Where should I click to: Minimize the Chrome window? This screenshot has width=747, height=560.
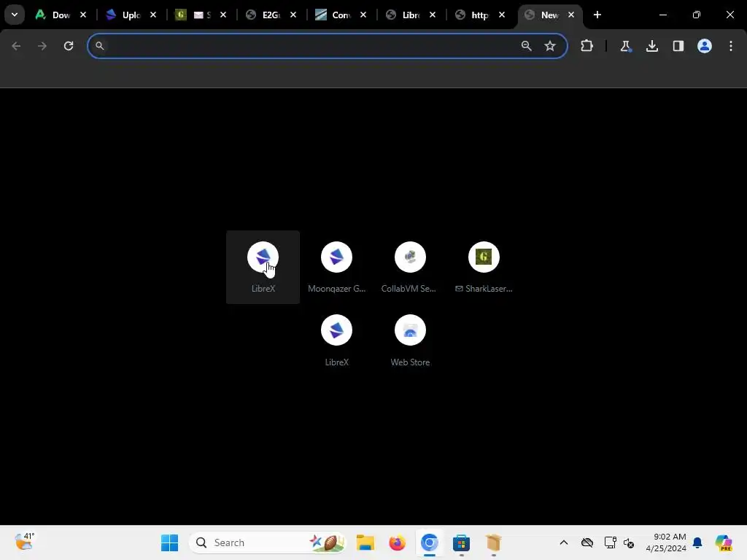[x=662, y=15]
